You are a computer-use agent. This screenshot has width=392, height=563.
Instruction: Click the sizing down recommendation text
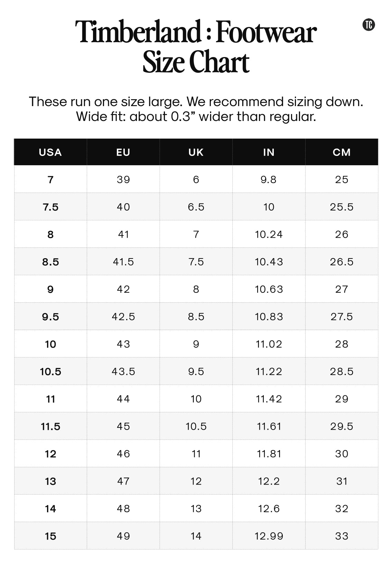click(196, 102)
